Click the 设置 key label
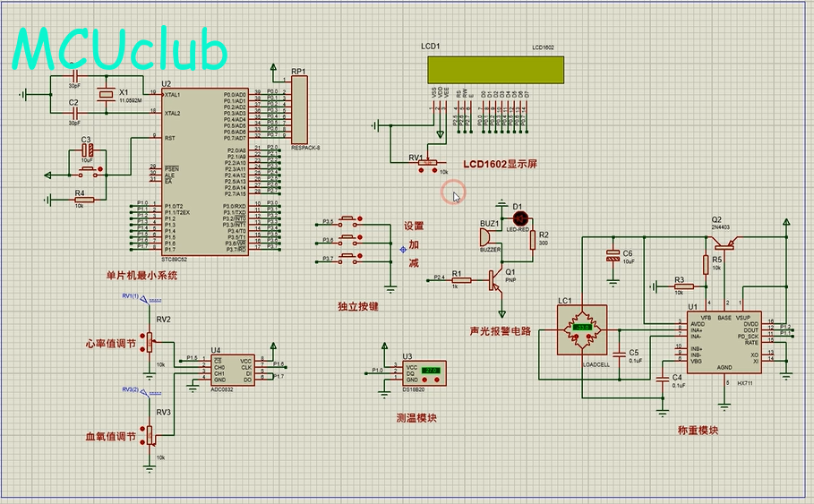The height and width of the screenshot is (504, 814). [414, 226]
